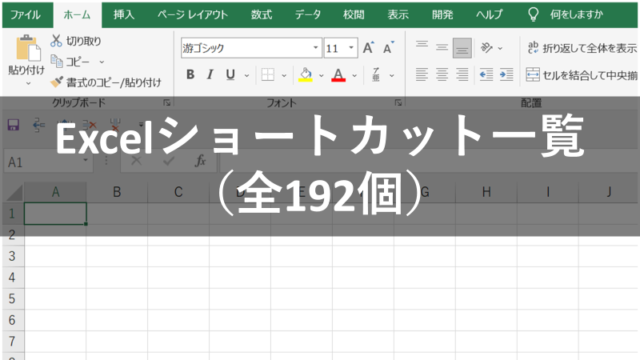Select column H header
640x360 pixels.
coord(486,192)
